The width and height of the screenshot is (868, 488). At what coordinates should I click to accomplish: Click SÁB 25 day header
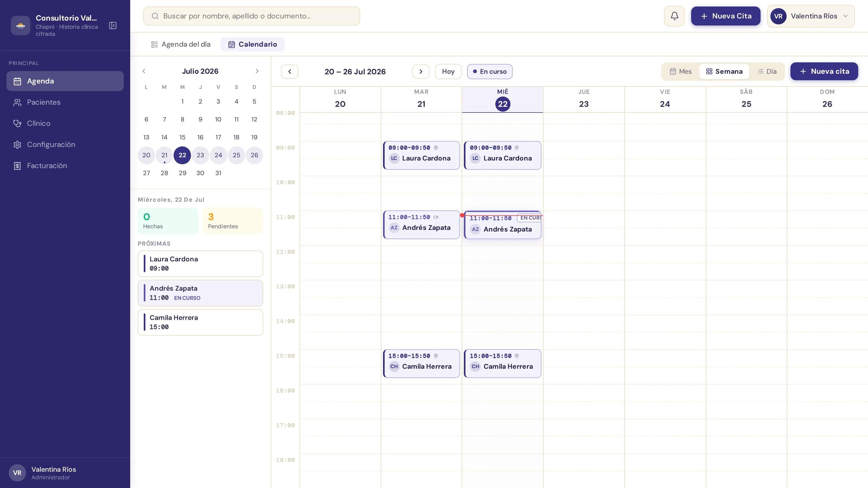[746, 100]
